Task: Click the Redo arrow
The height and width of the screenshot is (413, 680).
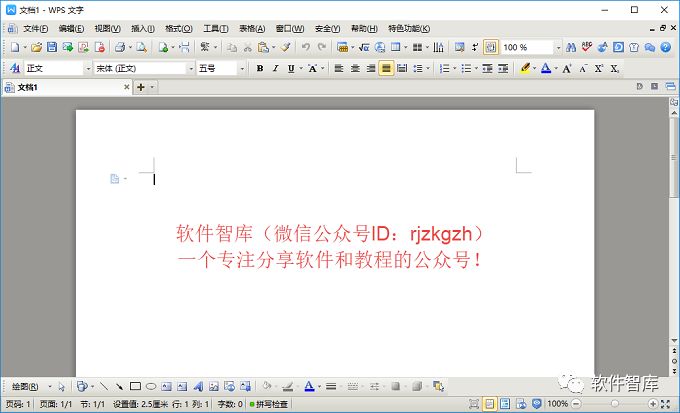Action: (322, 47)
